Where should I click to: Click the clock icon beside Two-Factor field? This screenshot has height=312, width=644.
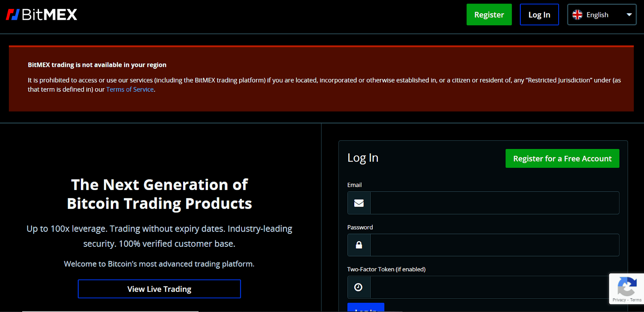point(358,287)
